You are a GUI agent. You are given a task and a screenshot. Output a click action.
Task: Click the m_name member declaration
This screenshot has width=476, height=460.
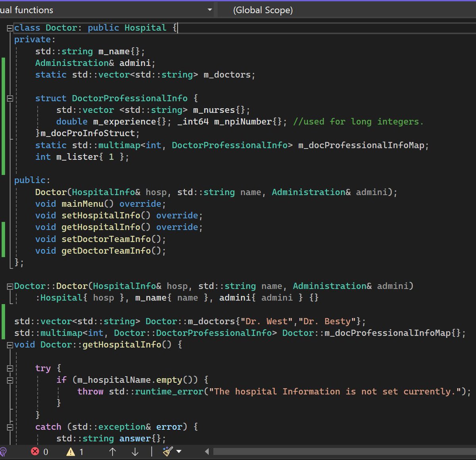pyautogui.click(x=114, y=51)
